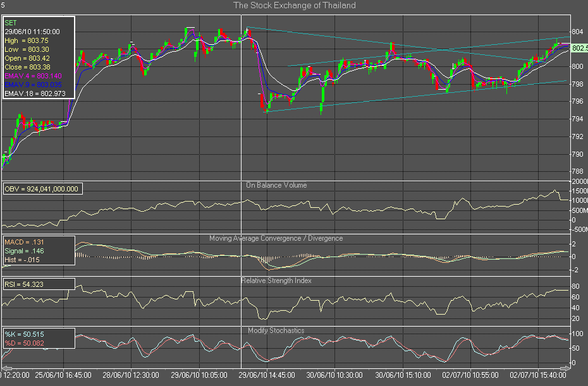Click the "%D = 50.082" readout
Viewport: 588px width, 386px height.
(x=25, y=343)
